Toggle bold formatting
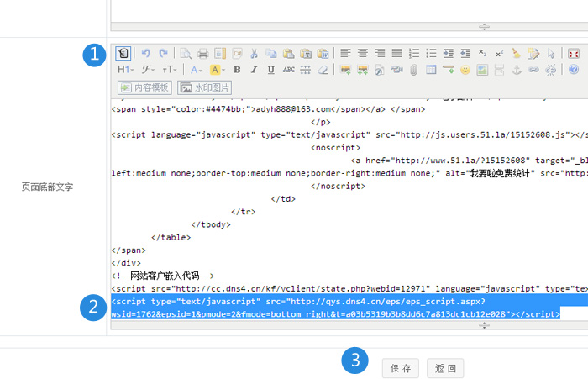Viewport: 588px width, 379px height. (237, 70)
